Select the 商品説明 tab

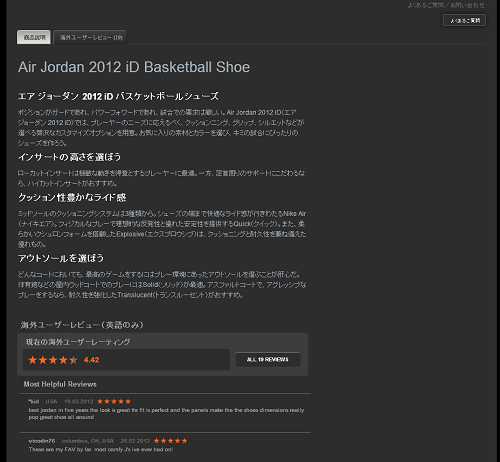[x=34, y=37]
